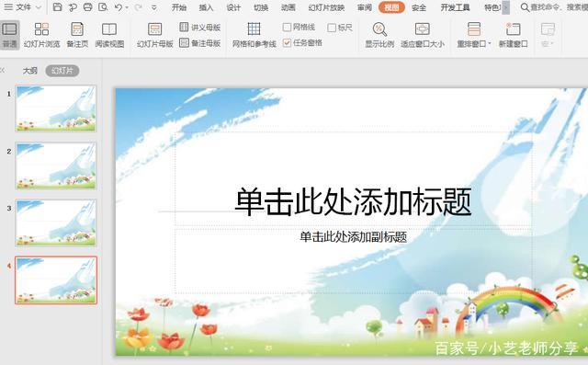Click the 查找命令 search command field
Screen dimensions: 588x365
coord(559,7)
